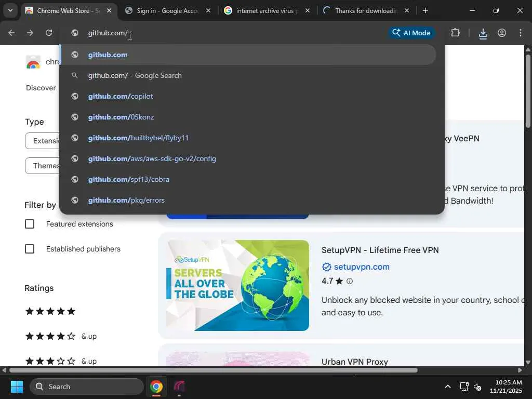Open the network status tray icon
This screenshot has height=399, width=532.
(x=464, y=387)
